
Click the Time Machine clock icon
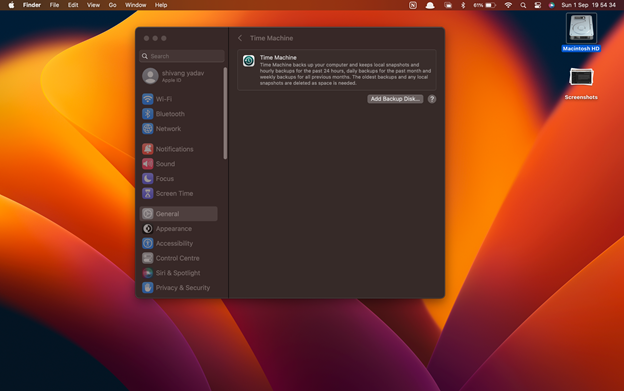click(249, 61)
